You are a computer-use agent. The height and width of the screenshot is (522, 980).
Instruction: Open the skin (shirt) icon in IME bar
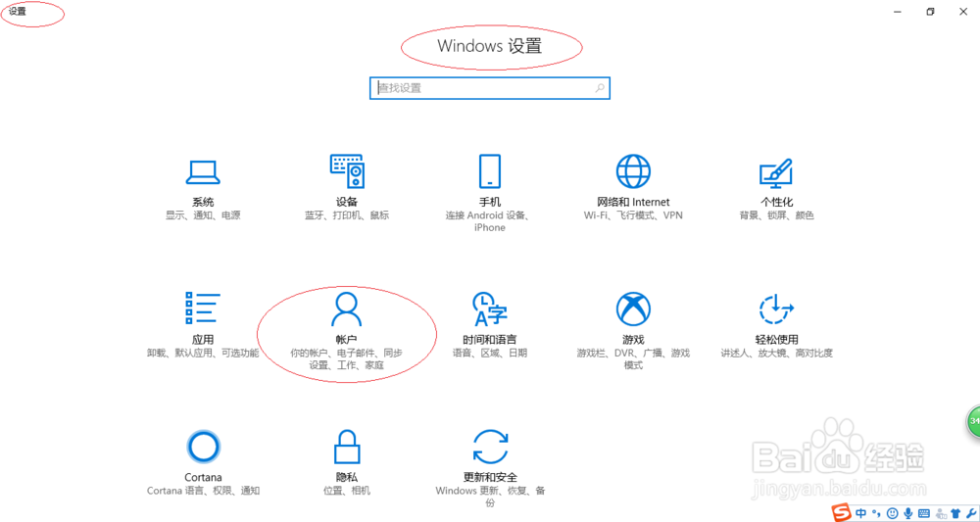point(955,513)
